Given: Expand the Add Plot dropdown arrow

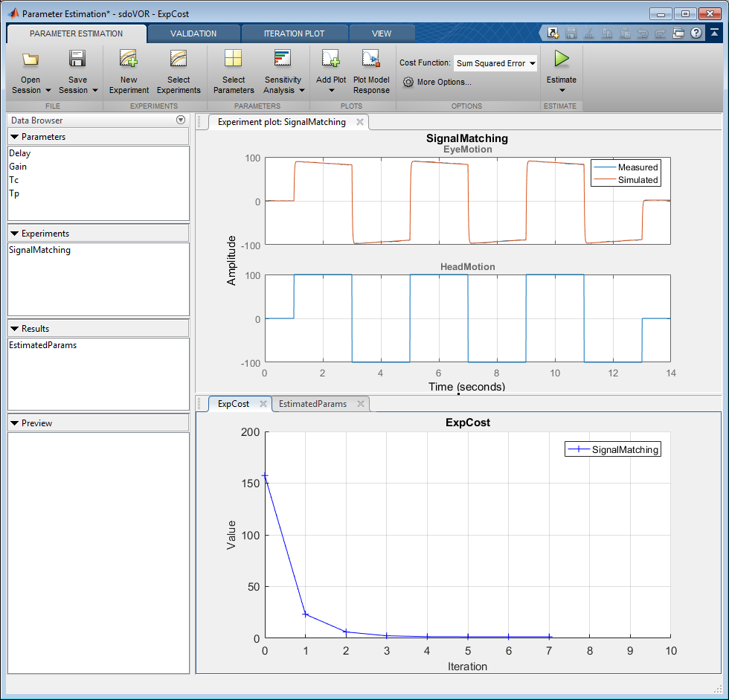Looking at the screenshot, I should click(x=331, y=91).
